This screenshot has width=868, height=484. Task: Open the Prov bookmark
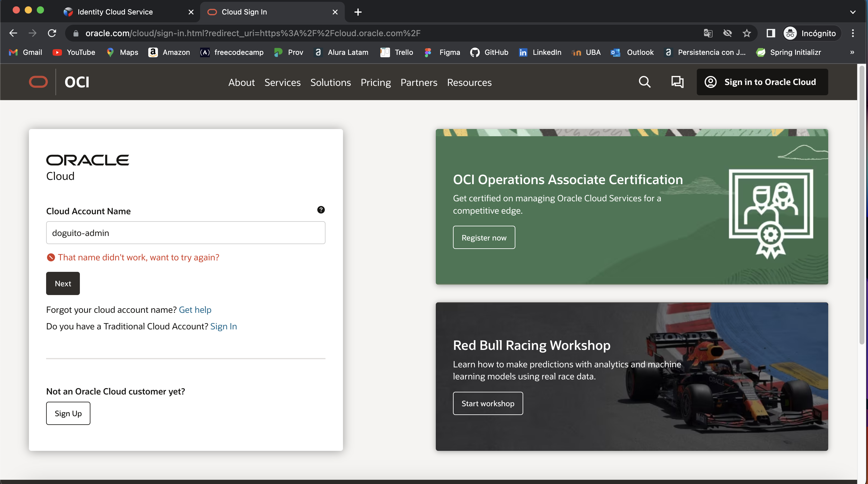tap(289, 52)
